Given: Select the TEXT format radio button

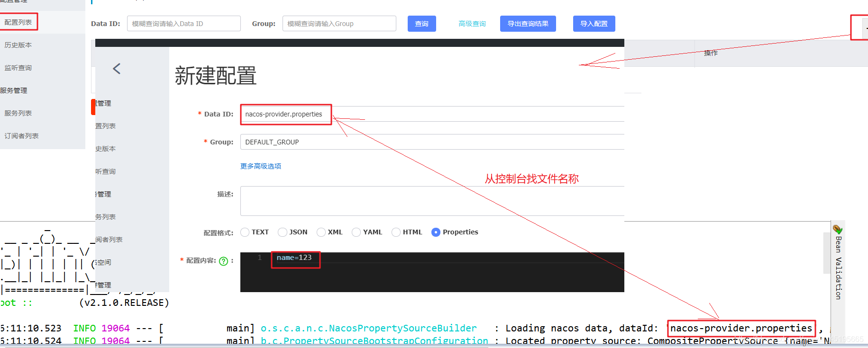Looking at the screenshot, I should click(245, 232).
